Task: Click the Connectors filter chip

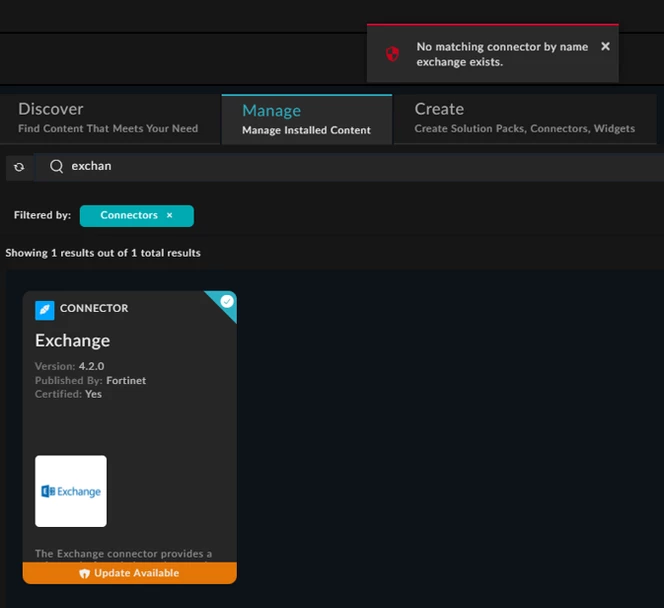Action: point(136,216)
